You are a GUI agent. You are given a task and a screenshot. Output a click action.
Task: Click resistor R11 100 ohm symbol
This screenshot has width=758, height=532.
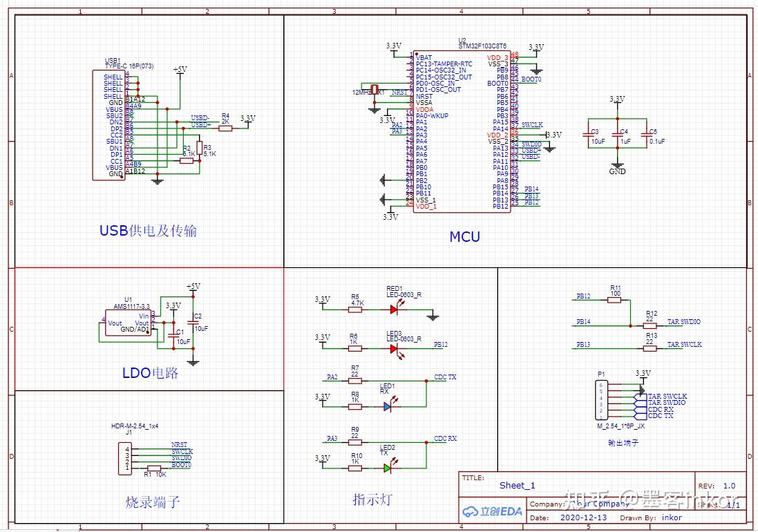(614, 300)
